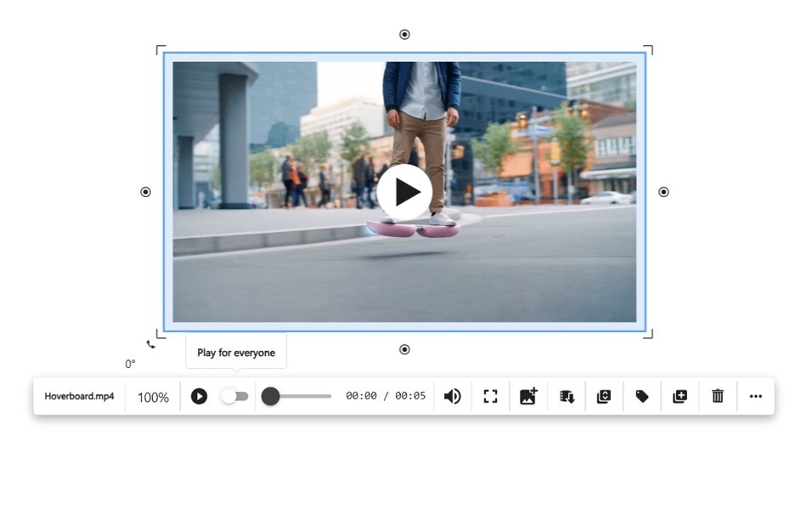Enable the Play for everyone toggle
Screen dimensions: 812x520
[x=235, y=396]
